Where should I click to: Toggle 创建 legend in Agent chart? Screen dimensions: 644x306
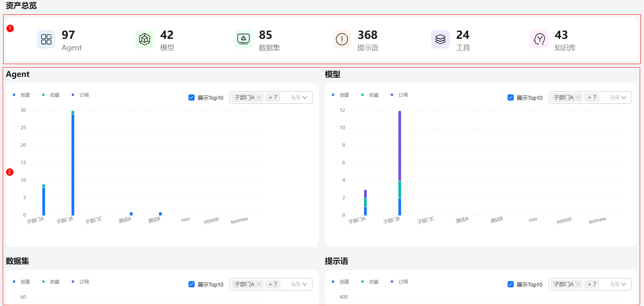22,95
